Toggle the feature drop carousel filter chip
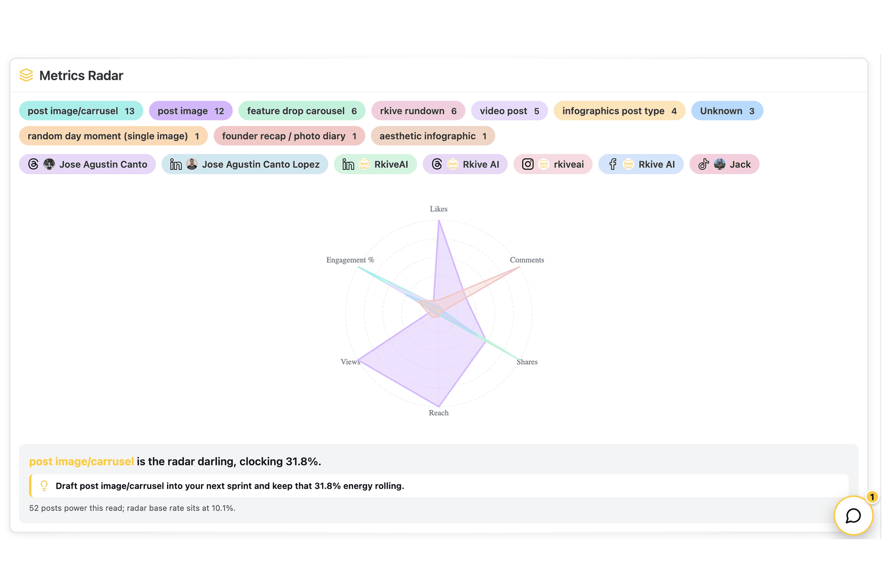Viewport: 882px width, 588px height. coord(301,111)
